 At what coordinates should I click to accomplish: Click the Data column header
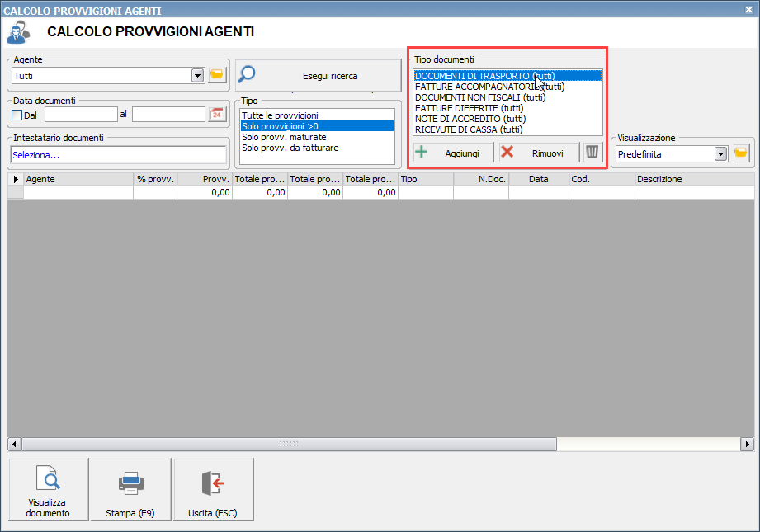(x=539, y=179)
